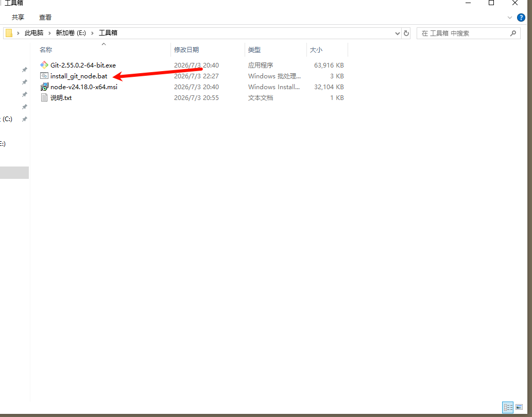The height and width of the screenshot is (417, 532).
Task: Click the 63,916 KB size cell
Action: pyautogui.click(x=329, y=65)
